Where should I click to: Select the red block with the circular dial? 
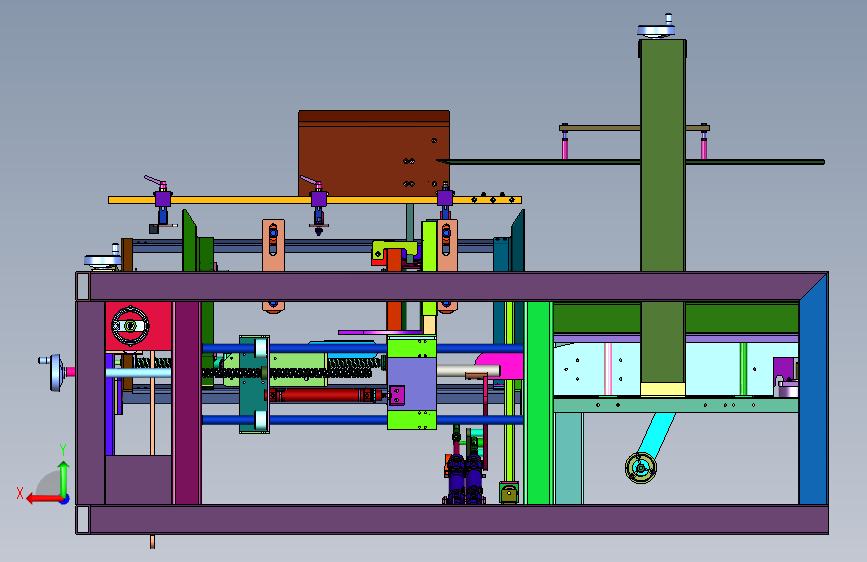138,326
